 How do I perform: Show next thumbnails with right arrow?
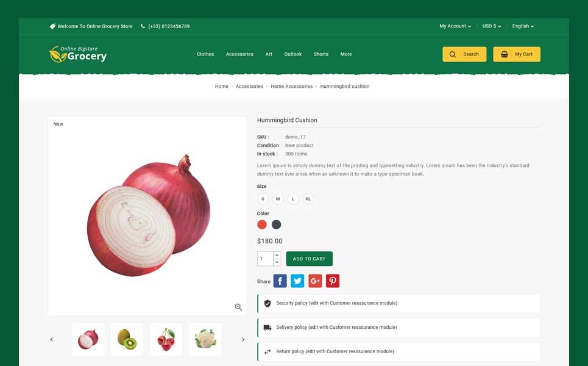(x=243, y=339)
